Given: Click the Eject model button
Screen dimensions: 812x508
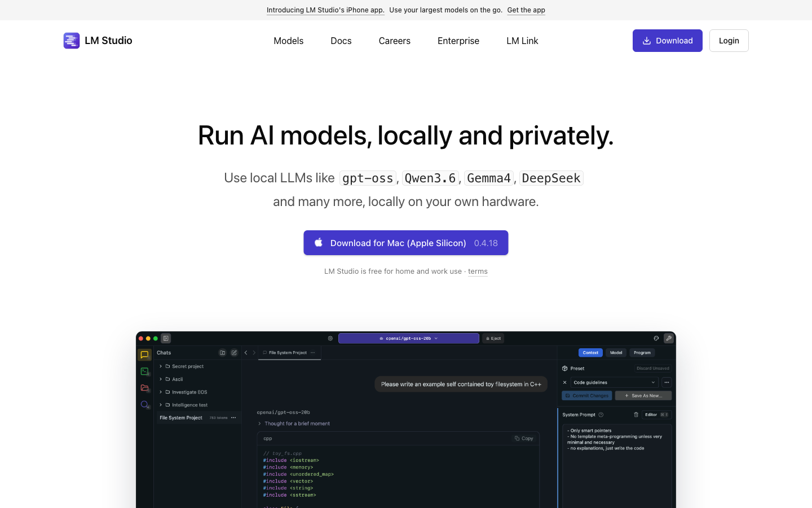Looking at the screenshot, I should click(493, 339).
